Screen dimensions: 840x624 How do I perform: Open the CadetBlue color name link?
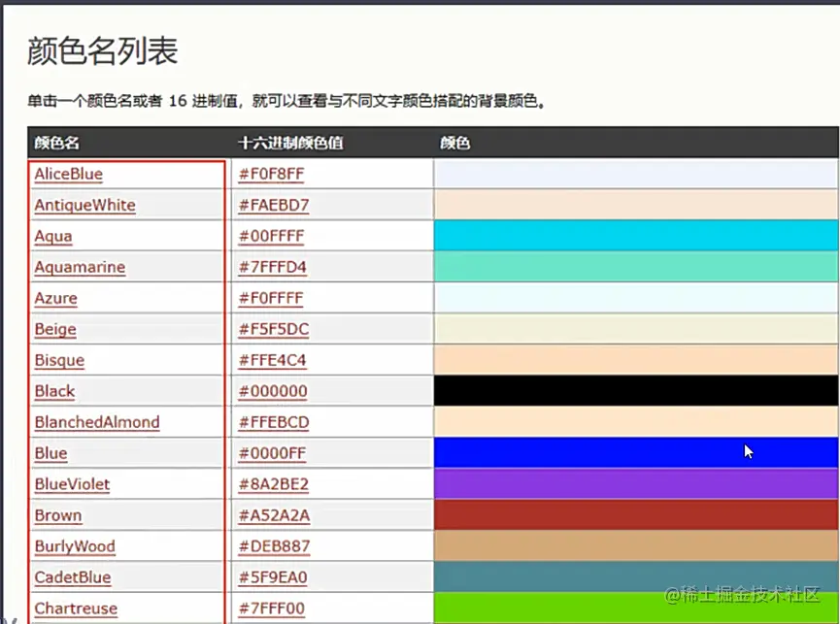click(72, 577)
